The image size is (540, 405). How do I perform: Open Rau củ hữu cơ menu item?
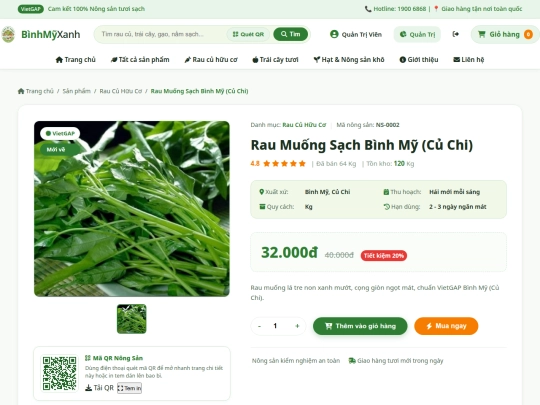[211, 60]
